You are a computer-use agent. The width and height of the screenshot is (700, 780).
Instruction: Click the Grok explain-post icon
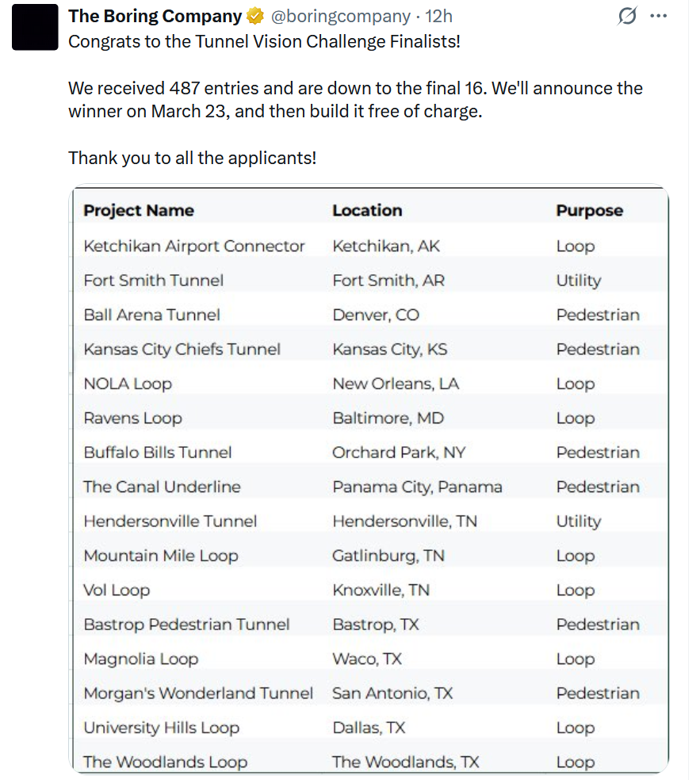pyautogui.click(x=627, y=16)
